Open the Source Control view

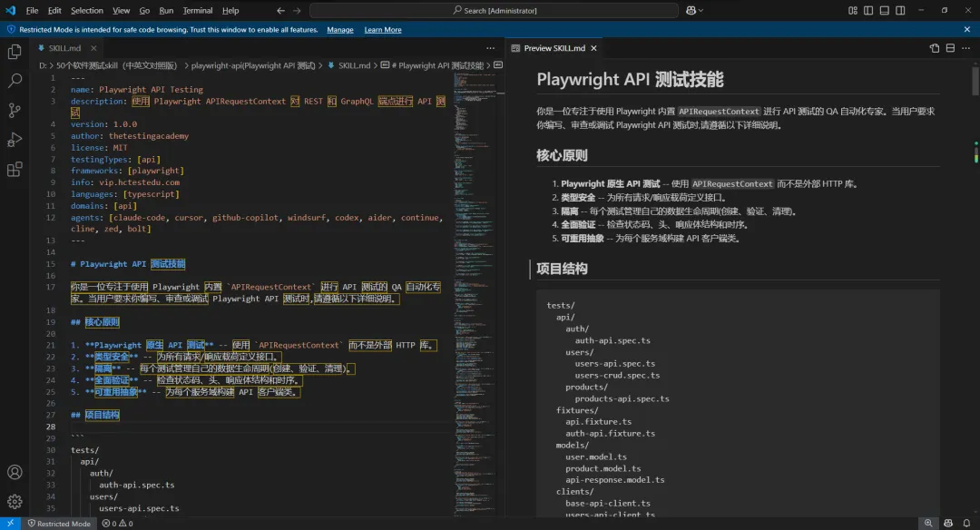tap(15, 110)
